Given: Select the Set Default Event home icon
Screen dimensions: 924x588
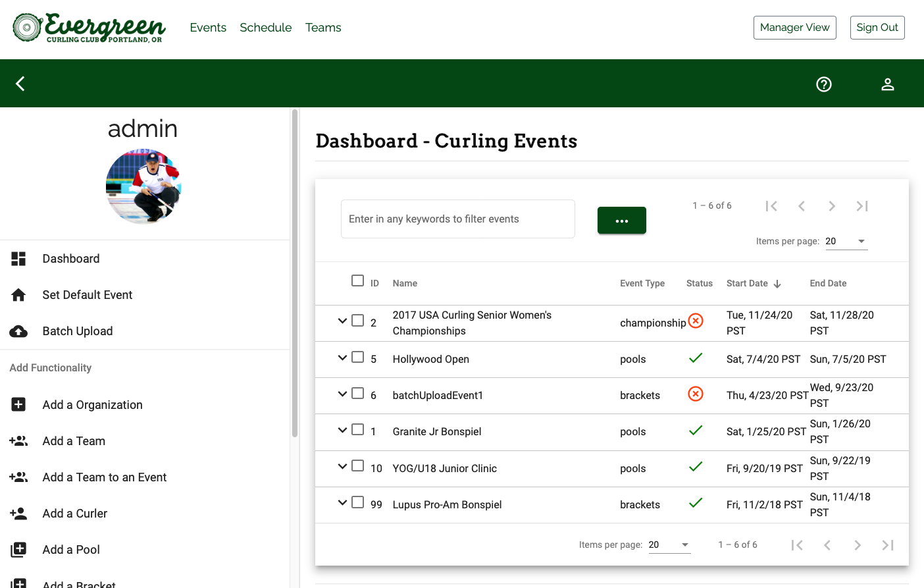Looking at the screenshot, I should pyautogui.click(x=18, y=294).
